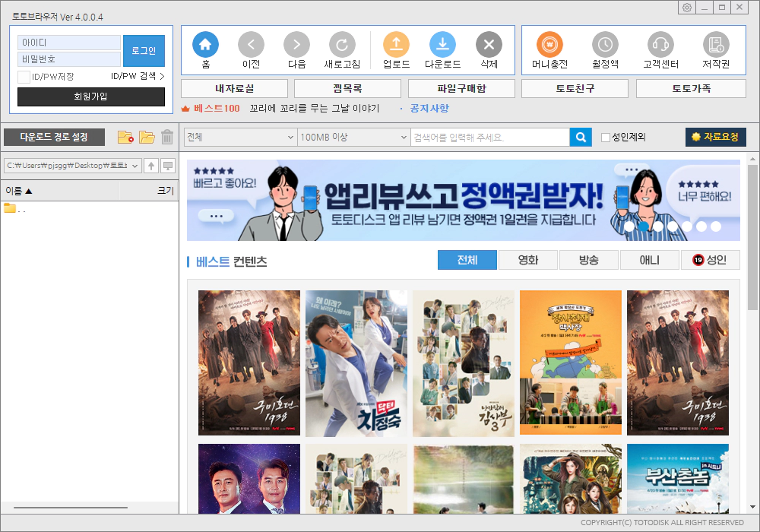This screenshot has height=532, width=760.
Task: Open the 고객센터 headset icon
Action: point(660,45)
